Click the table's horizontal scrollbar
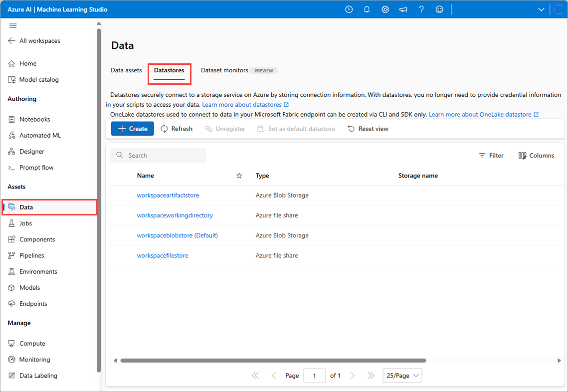Screen dimensions: 568x392 273,361
